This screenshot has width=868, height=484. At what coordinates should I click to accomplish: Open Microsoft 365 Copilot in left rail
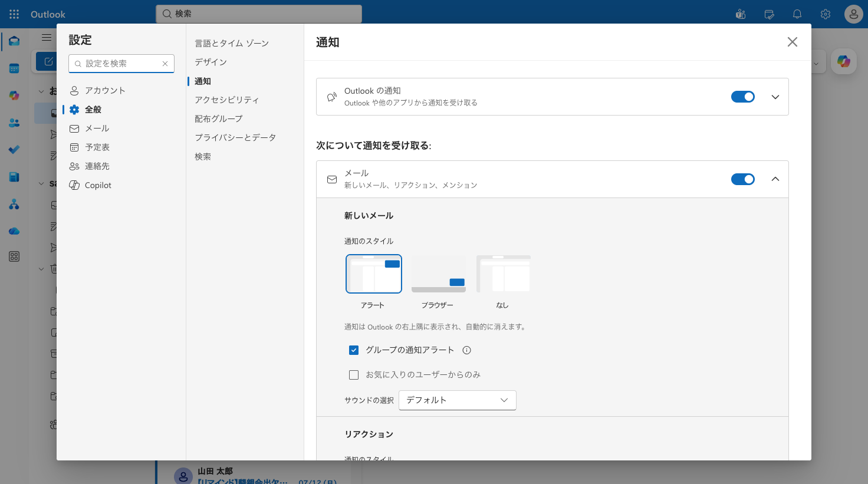pyautogui.click(x=14, y=96)
